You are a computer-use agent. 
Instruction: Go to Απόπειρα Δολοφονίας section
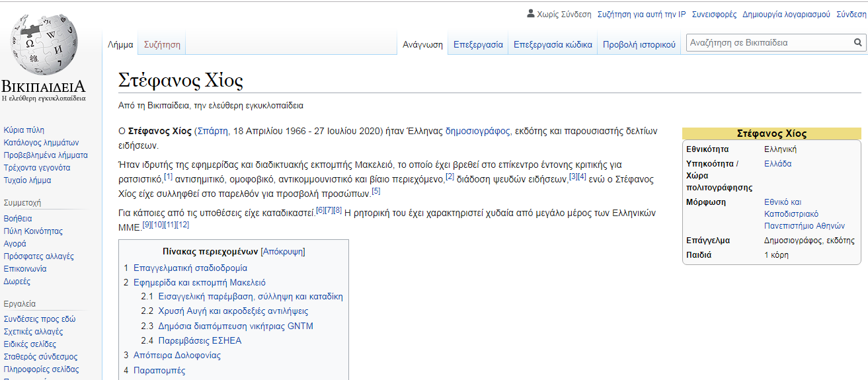coord(177,356)
